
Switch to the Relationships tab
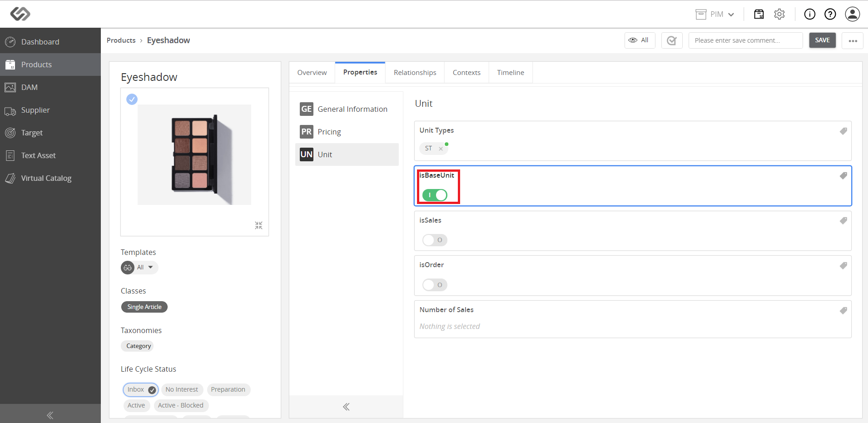415,73
